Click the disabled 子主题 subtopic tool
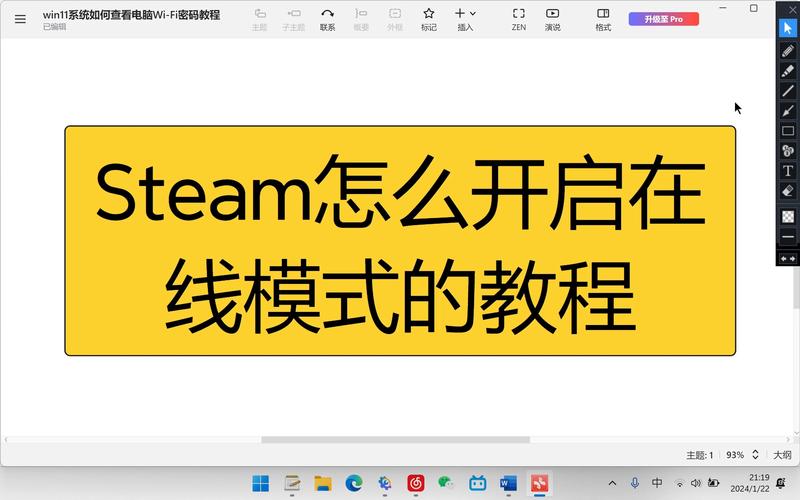800x500 pixels. coord(294,19)
